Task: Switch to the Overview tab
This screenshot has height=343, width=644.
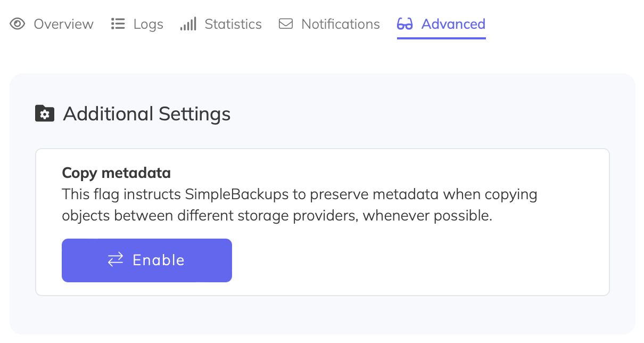Action: (x=63, y=23)
